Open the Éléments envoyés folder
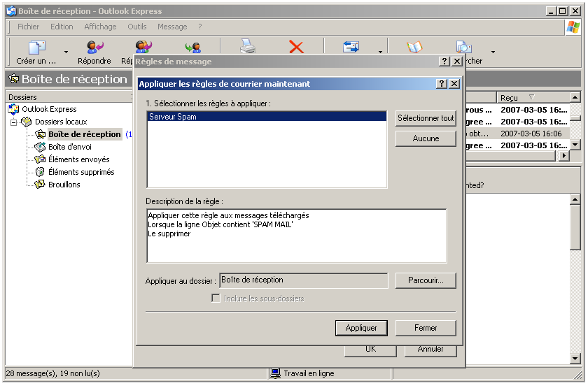Image resolution: width=588 pixels, height=388 pixels. [78, 159]
